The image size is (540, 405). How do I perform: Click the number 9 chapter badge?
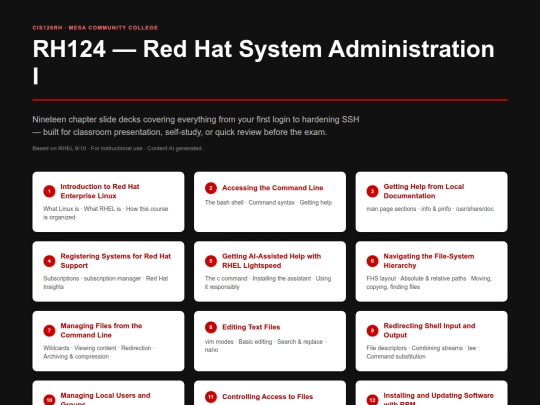(x=372, y=331)
